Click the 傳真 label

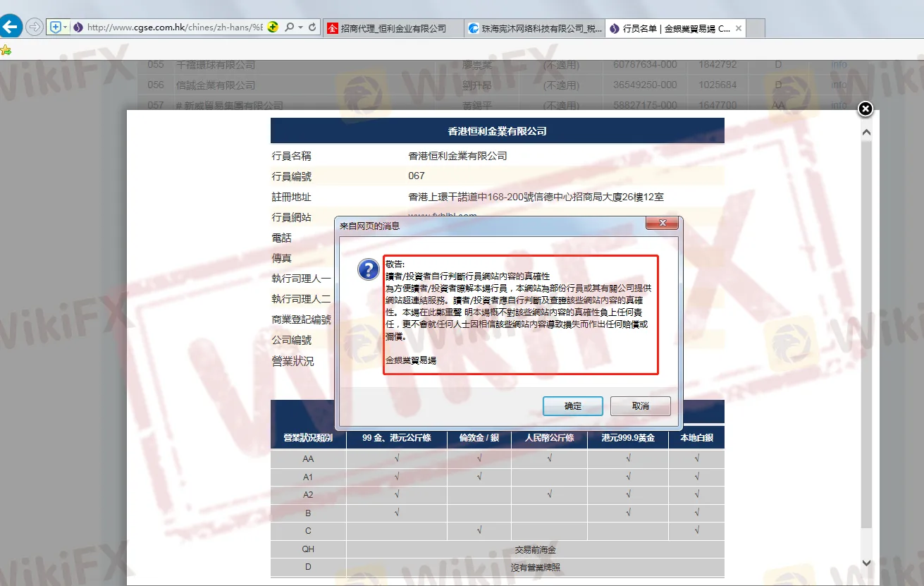pos(282,258)
